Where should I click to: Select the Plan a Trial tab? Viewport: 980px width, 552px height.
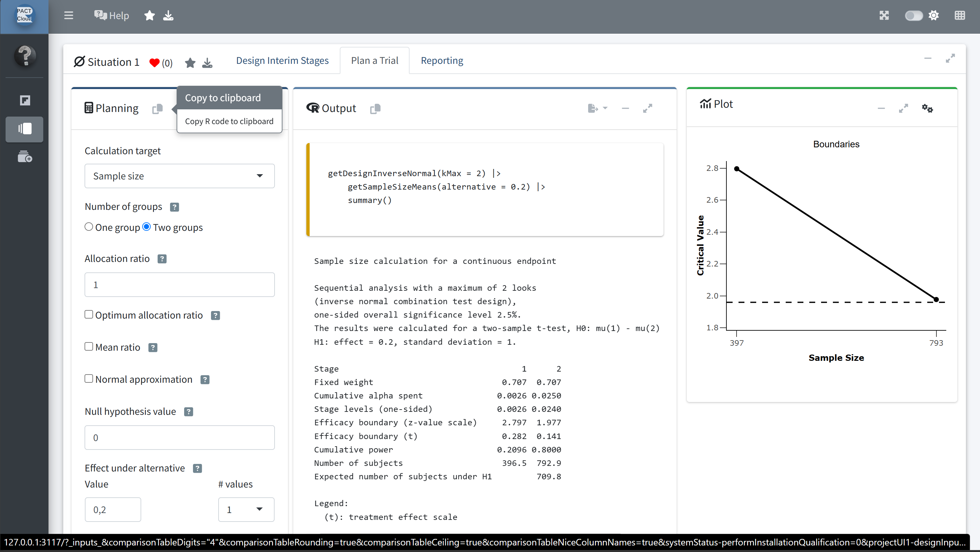375,61
